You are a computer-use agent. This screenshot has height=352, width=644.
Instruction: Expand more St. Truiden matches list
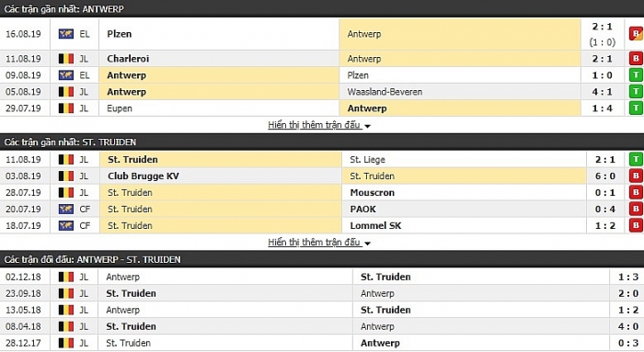tap(315, 242)
